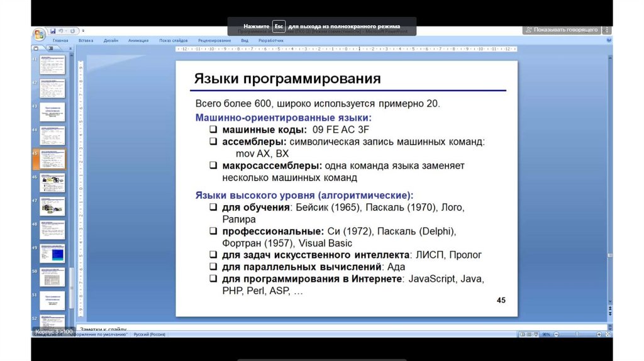Screen dimensions: 644x361
Task: Open the Office button menu
Action: (x=39, y=35)
